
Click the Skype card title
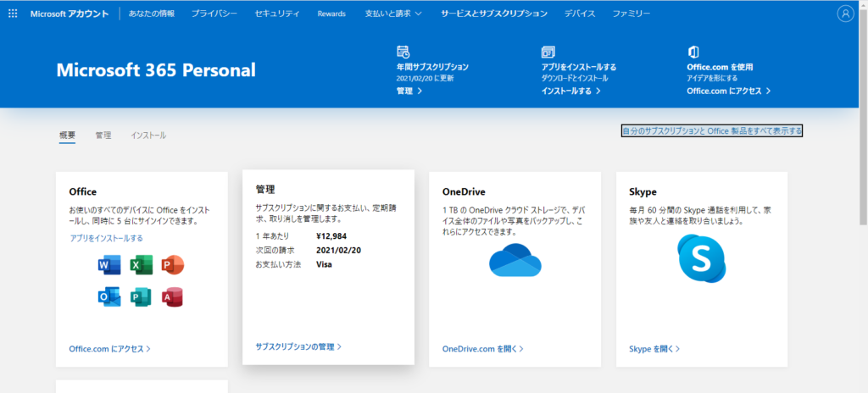[643, 192]
